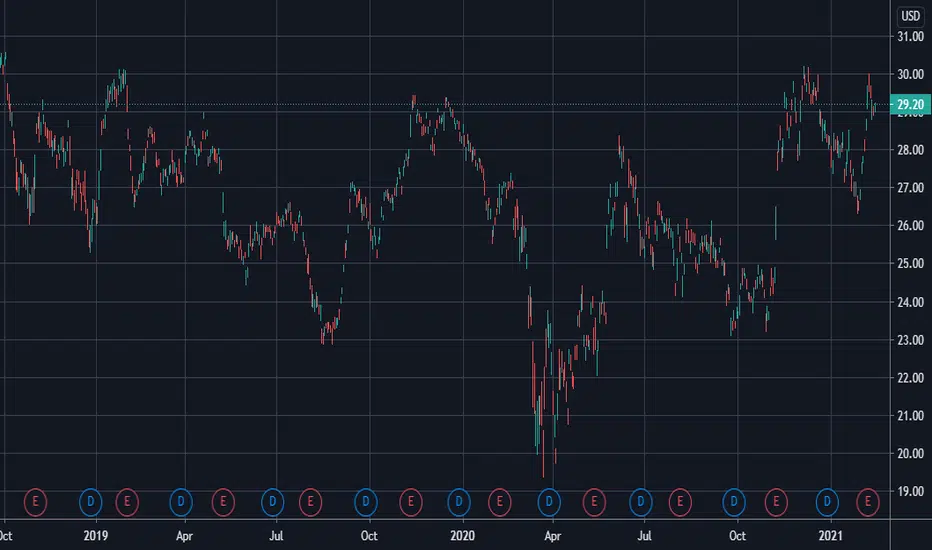Select the dividend marker at October 2020

[x=733, y=502]
